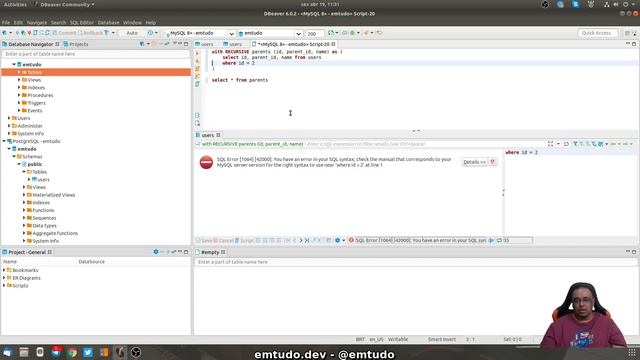Open the Window menu
This screenshot has width=640, height=360.
coord(132,22)
